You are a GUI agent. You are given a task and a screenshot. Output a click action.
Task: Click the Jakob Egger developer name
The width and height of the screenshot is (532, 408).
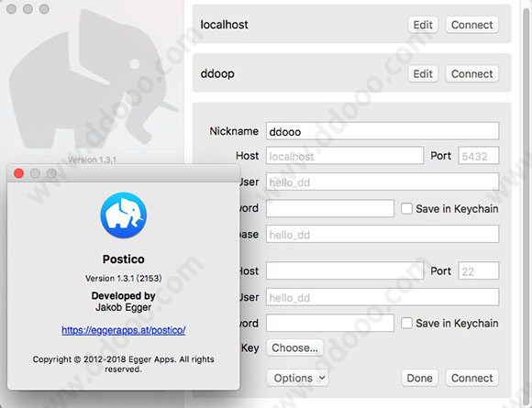[124, 307]
